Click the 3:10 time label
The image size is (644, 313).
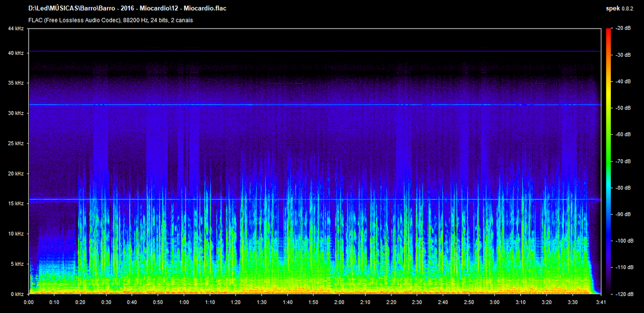pos(520,302)
